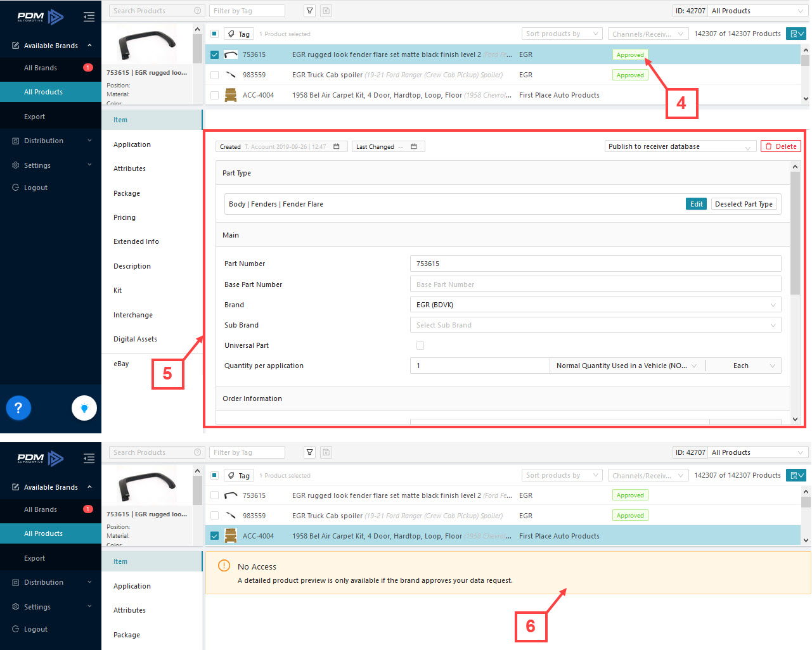The width and height of the screenshot is (812, 650).
Task: Open calendar icon next to Last Changed
Action: [414, 146]
